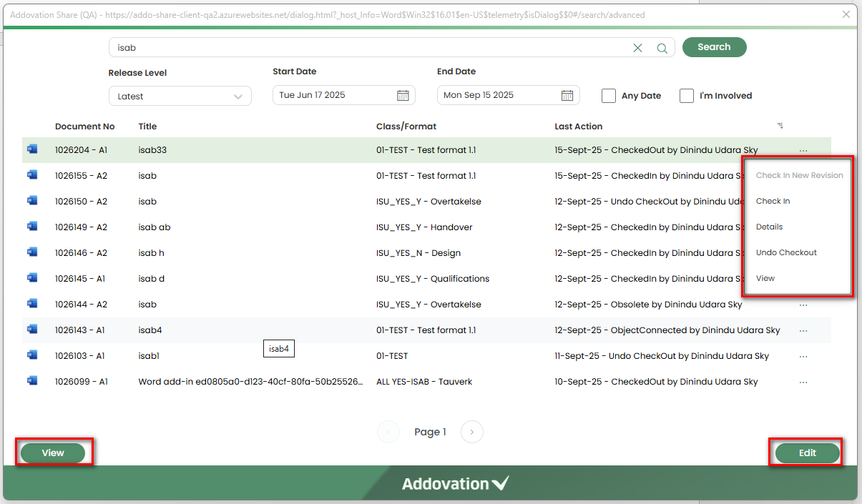Open End Date calendar picker icon
862x504 pixels.
[567, 95]
